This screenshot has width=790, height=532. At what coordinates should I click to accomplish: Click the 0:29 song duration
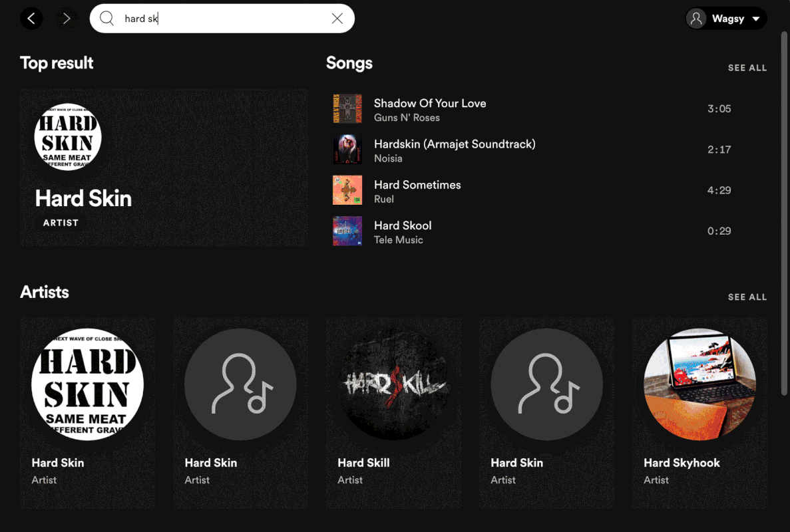719,231
